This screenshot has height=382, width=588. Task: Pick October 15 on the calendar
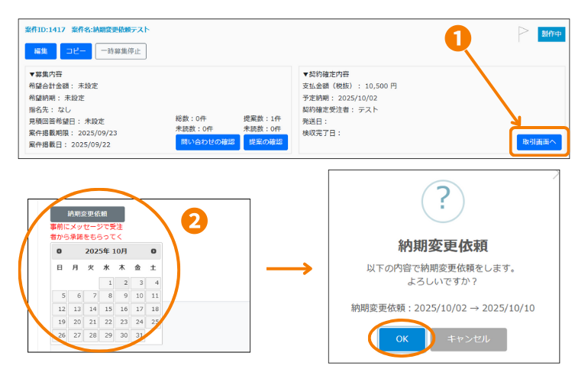[106, 309]
